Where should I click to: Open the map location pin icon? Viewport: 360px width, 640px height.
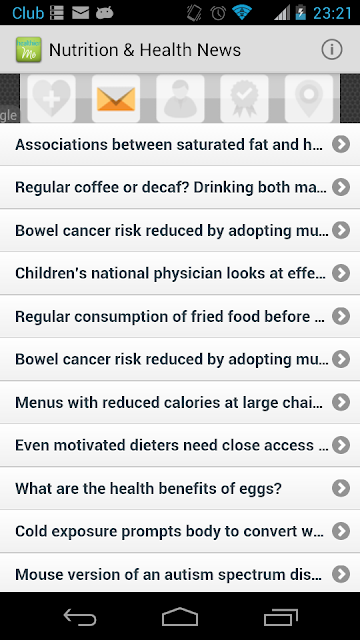[x=309, y=98]
